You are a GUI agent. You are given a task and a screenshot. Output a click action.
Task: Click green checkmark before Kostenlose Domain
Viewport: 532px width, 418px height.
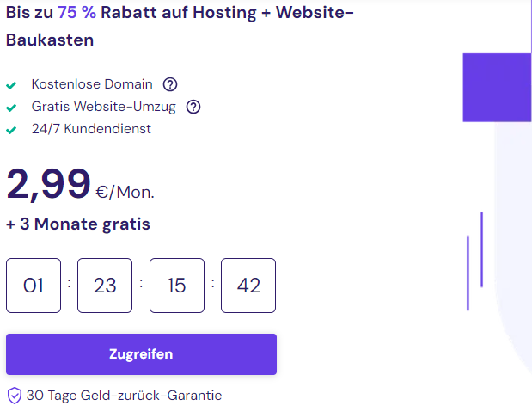[x=11, y=85]
